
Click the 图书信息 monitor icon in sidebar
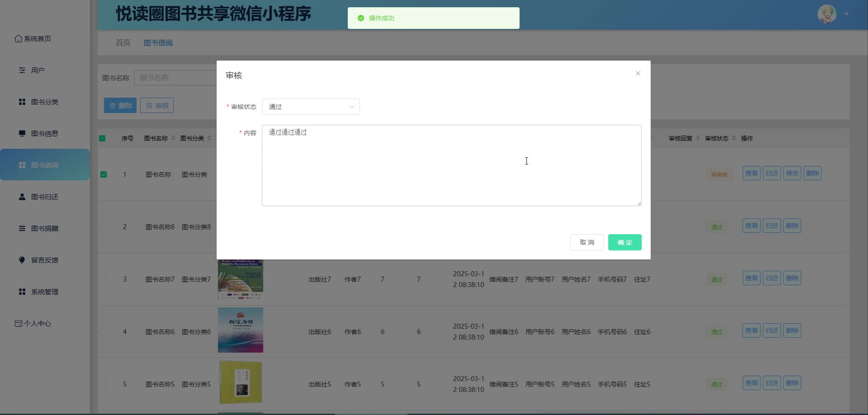(22, 134)
